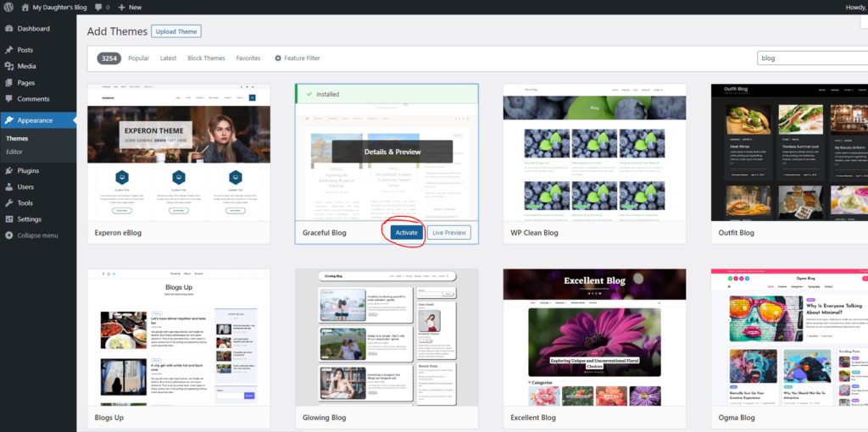Viewport: 868px width, 432px height.
Task: Click the WordPress logo icon
Action: (x=8, y=7)
